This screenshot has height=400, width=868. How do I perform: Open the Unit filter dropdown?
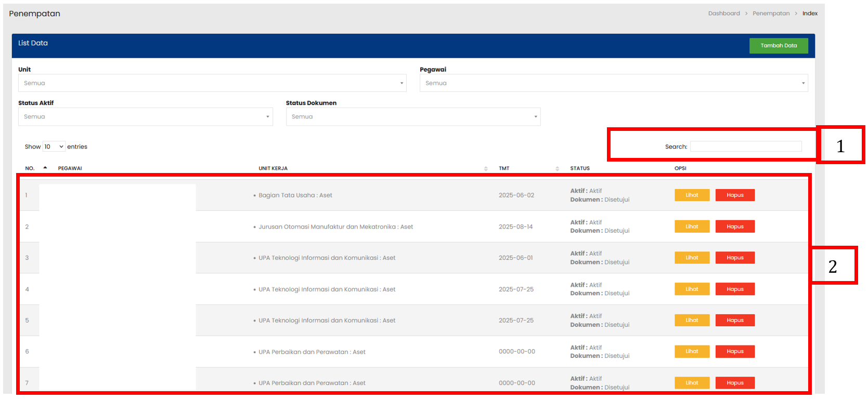tap(212, 83)
